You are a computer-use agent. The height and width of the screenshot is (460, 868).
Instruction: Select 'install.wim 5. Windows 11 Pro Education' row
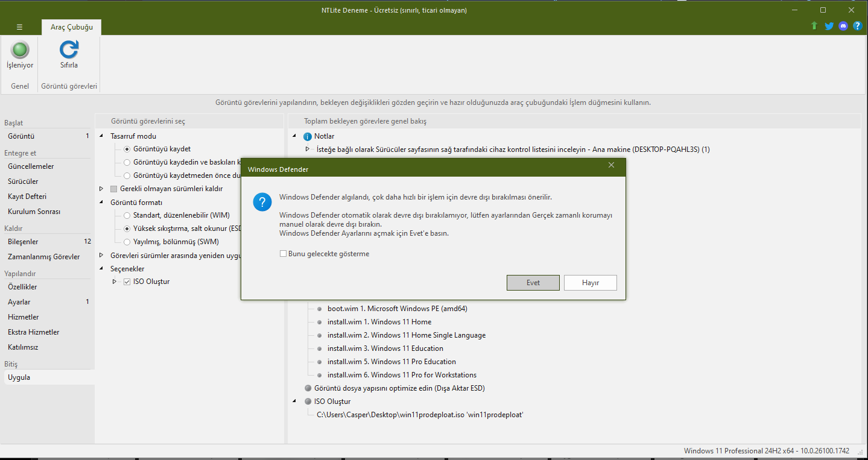click(391, 362)
